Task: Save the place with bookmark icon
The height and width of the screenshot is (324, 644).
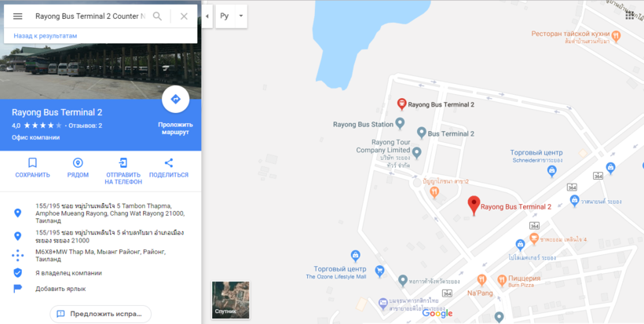Action: tap(32, 163)
